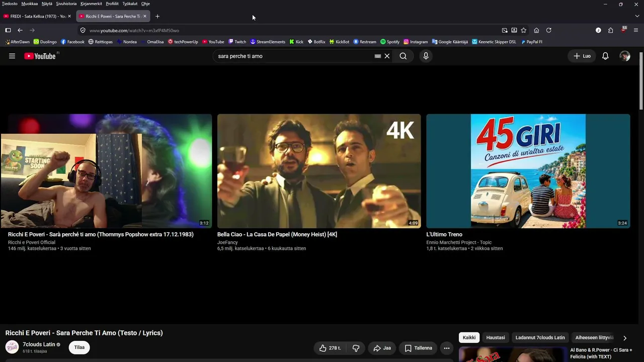Open the YouTube guide hamburger menu
This screenshot has height=362, width=644.
(12, 56)
